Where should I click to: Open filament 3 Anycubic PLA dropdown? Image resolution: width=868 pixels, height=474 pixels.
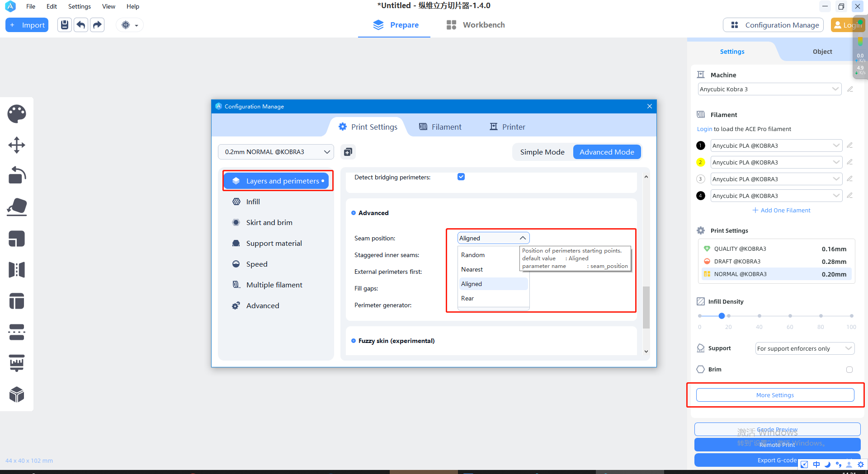click(776, 179)
